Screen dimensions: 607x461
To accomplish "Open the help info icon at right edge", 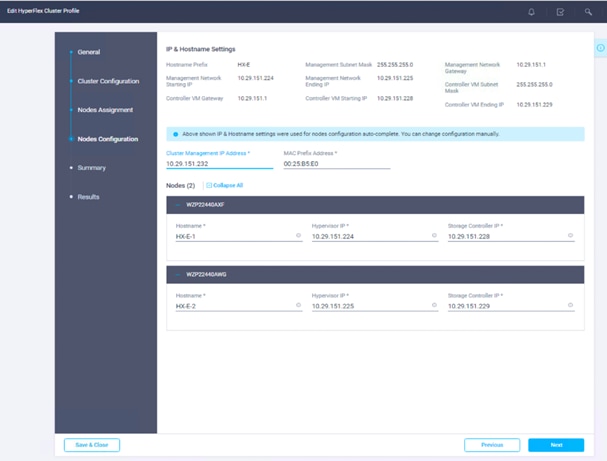I will (x=600, y=48).
